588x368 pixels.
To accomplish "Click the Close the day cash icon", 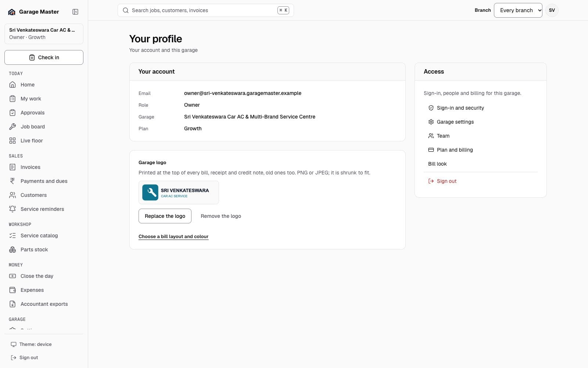I will (12, 276).
